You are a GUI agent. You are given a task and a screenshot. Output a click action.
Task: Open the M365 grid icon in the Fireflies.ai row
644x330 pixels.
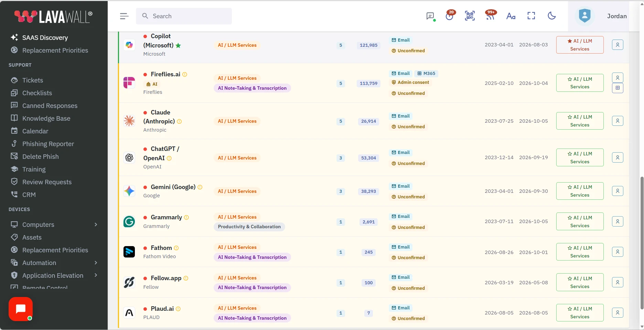click(618, 88)
